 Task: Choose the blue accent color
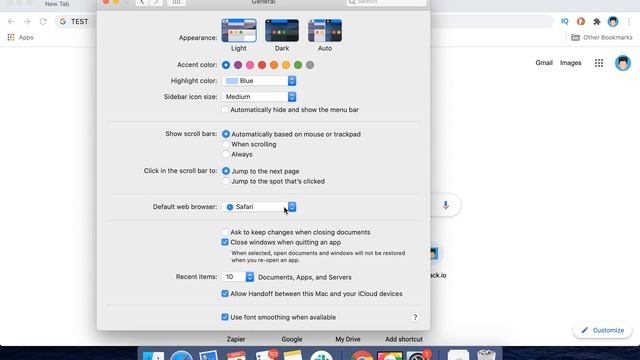pyautogui.click(x=226, y=65)
